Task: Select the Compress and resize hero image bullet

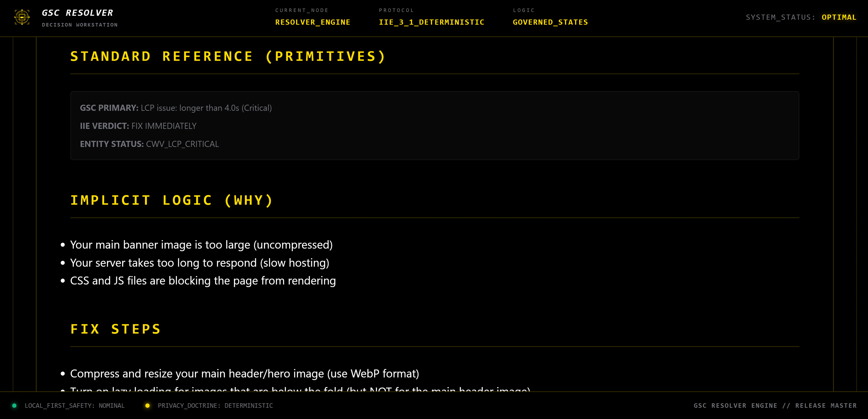Action: [x=245, y=374]
